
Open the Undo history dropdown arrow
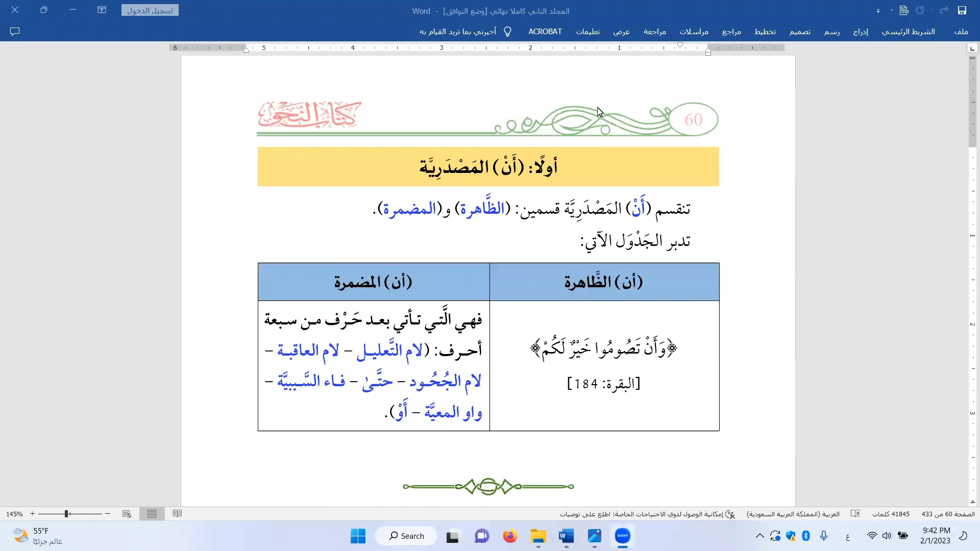[933, 10]
